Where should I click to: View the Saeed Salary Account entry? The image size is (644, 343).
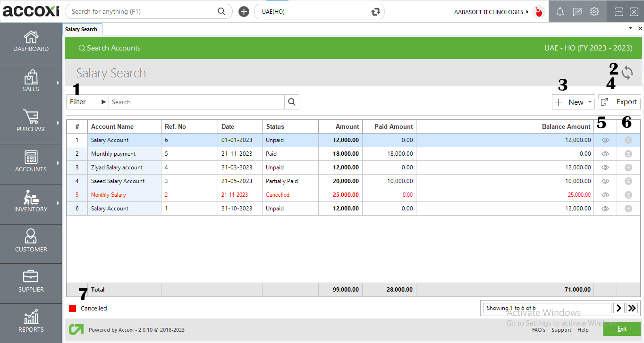click(x=605, y=181)
